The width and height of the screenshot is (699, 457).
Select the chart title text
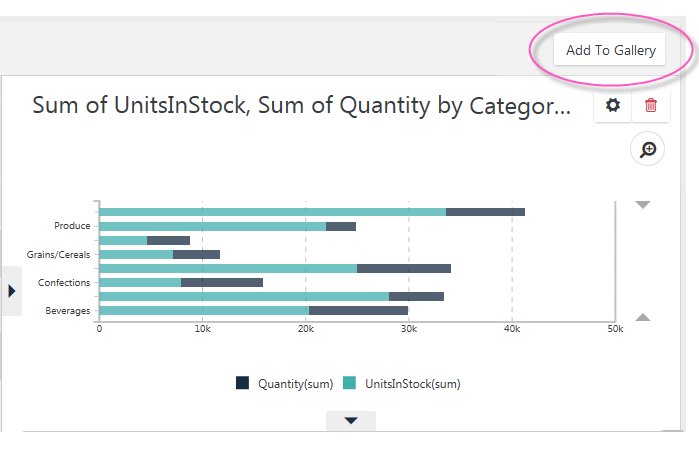(301, 106)
